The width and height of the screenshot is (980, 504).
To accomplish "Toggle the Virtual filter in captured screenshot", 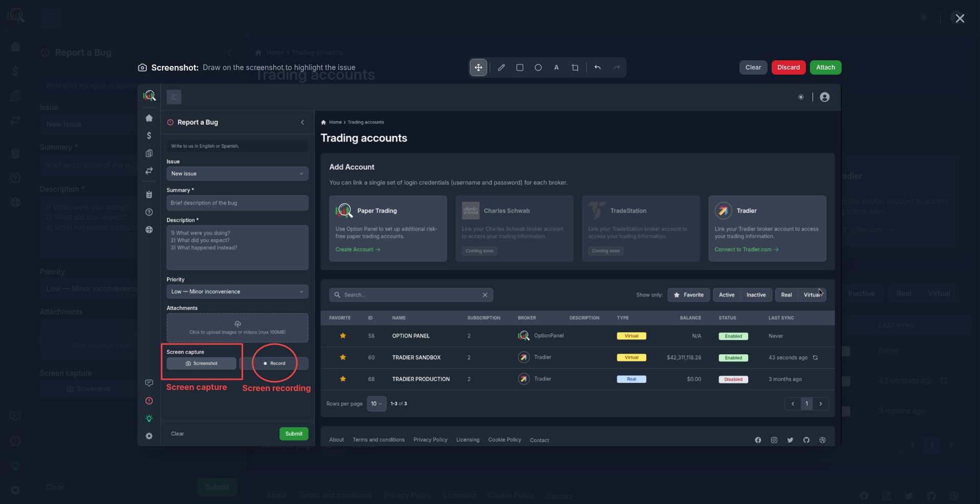I will (812, 295).
